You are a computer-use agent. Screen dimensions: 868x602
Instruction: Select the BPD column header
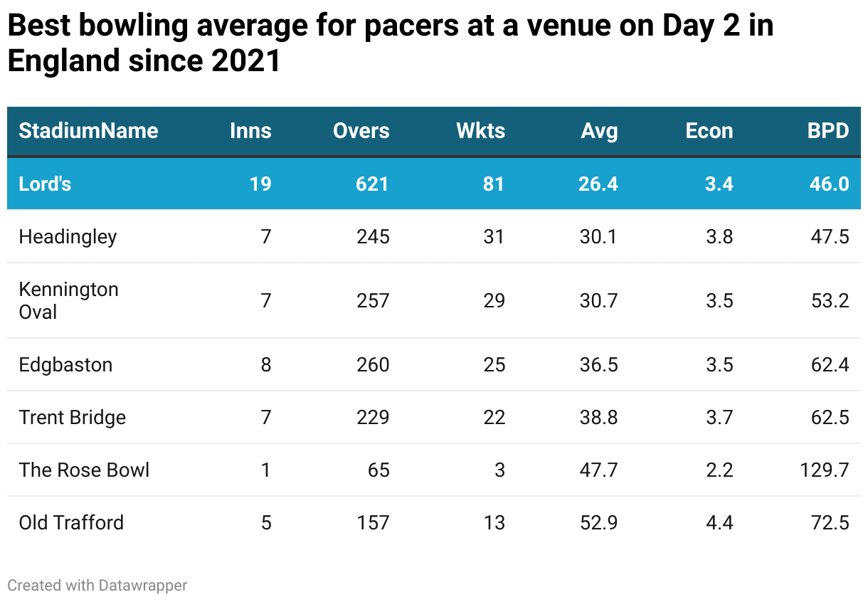tap(827, 131)
